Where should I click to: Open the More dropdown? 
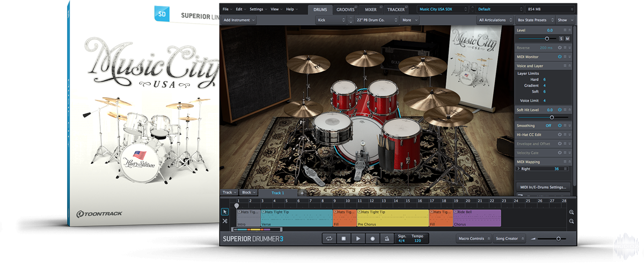(x=410, y=20)
